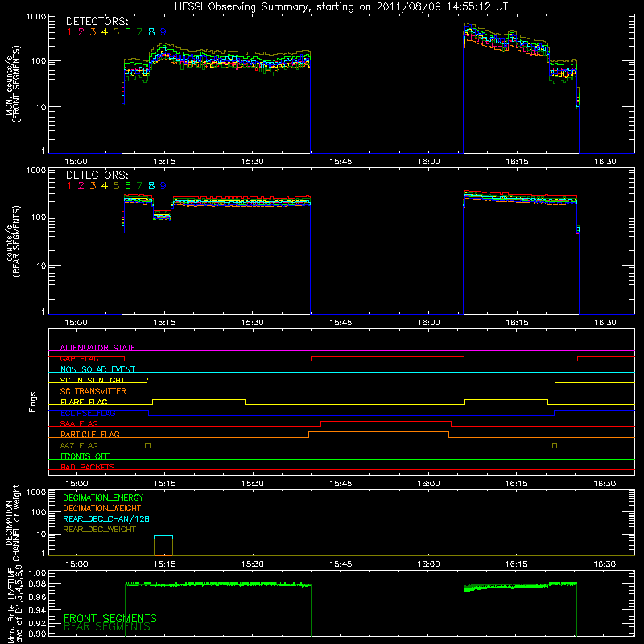Click detector 4 legend number in front segments plot
644x644 pixels.
coord(105,32)
